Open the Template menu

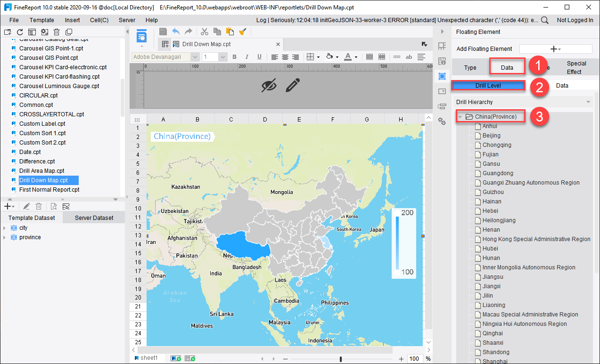[41, 20]
